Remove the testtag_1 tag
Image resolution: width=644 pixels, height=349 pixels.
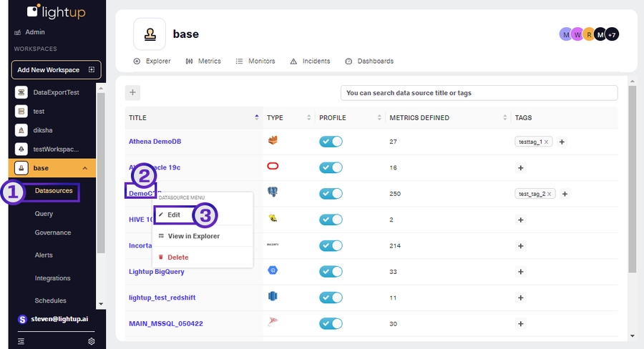[546, 142]
